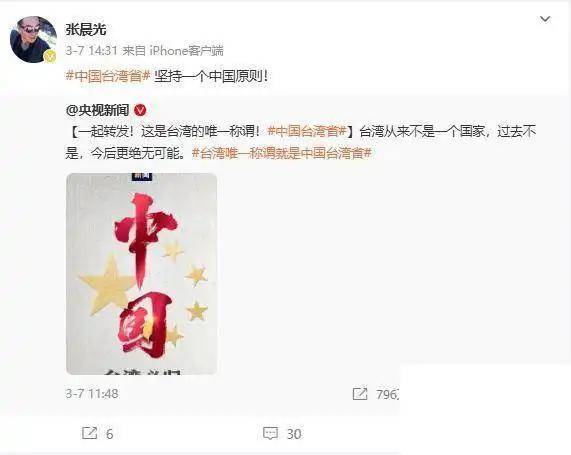Click the red verified badge beside 央视新闻
This screenshot has width=571, height=455.
(x=140, y=110)
